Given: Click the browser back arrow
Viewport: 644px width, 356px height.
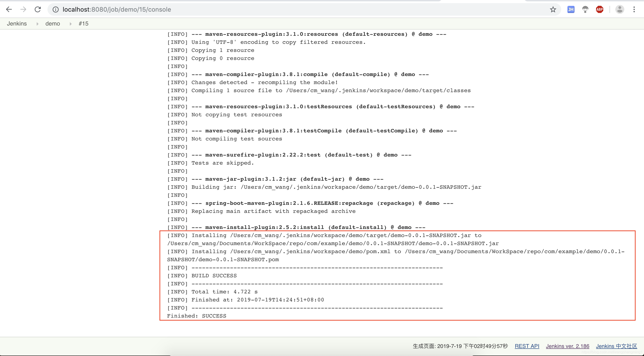Looking at the screenshot, I should (9, 9).
